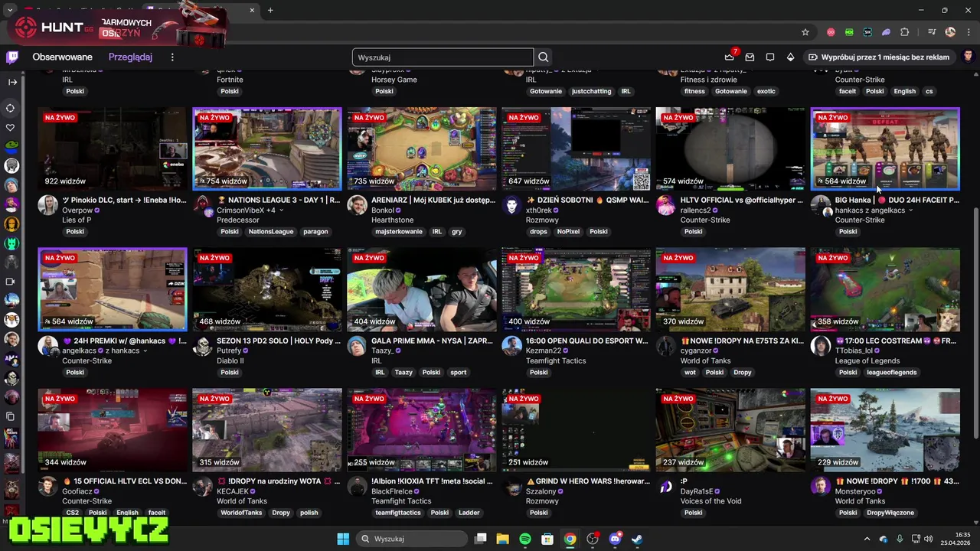Open the whispers chat bubble icon
The height and width of the screenshot is (551, 980).
pyautogui.click(x=770, y=57)
